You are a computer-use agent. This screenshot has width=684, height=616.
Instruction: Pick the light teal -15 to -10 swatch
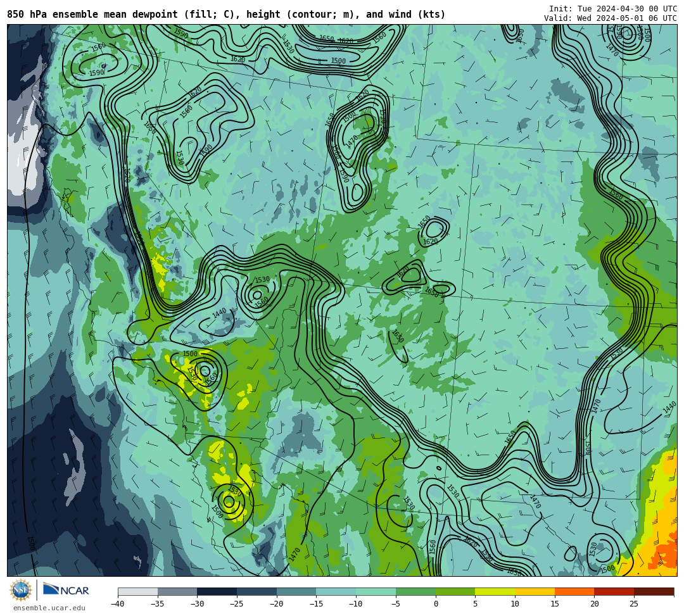336,591
